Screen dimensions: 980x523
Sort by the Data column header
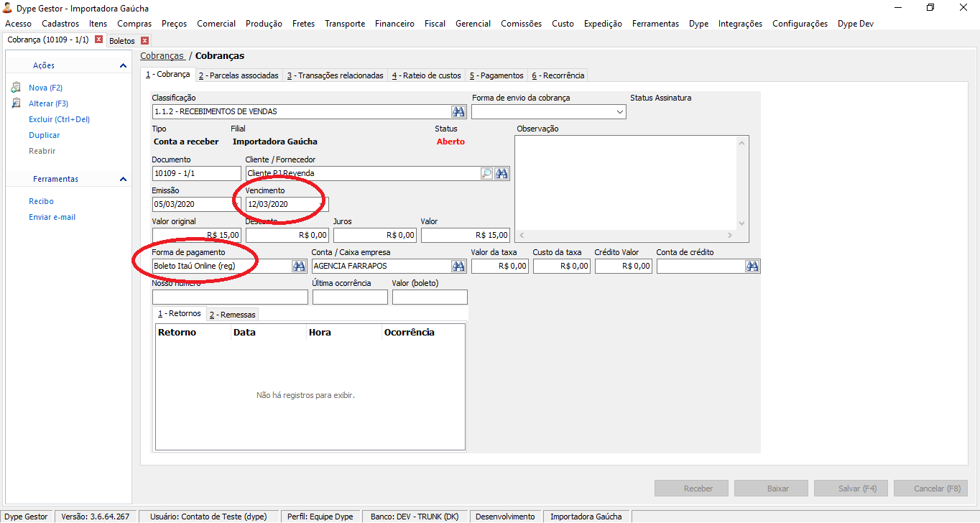[x=269, y=332]
